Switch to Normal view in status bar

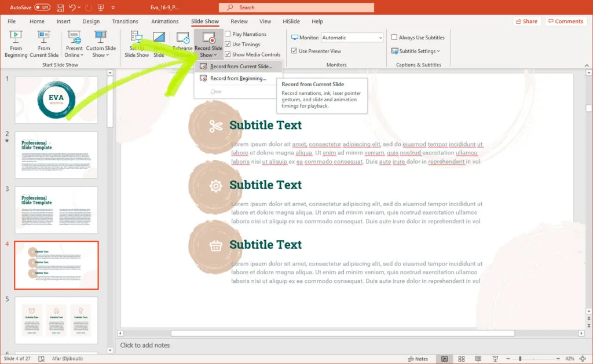pyautogui.click(x=444, y=359)
